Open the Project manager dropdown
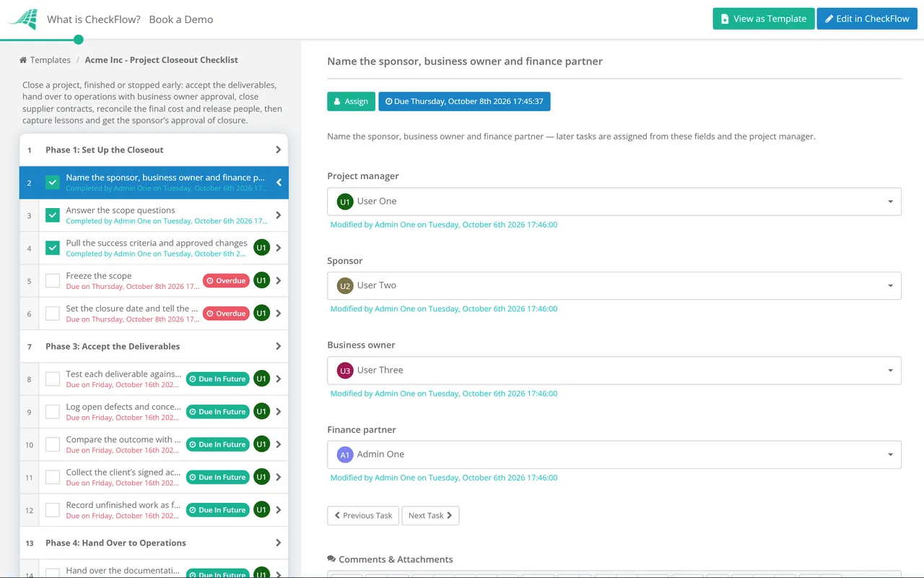This screenshot has width=924, height=578. coord(614,202)
